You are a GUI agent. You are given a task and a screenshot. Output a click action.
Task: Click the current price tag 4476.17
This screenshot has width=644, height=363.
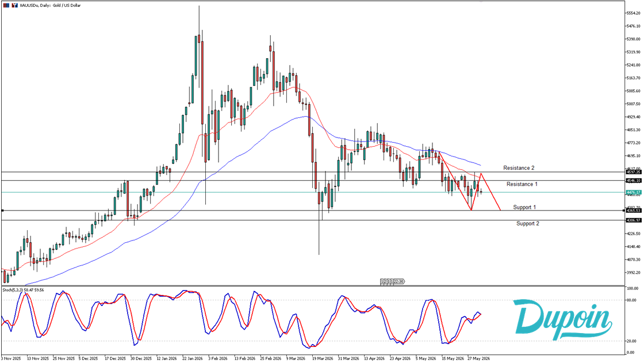coord(633,192)
